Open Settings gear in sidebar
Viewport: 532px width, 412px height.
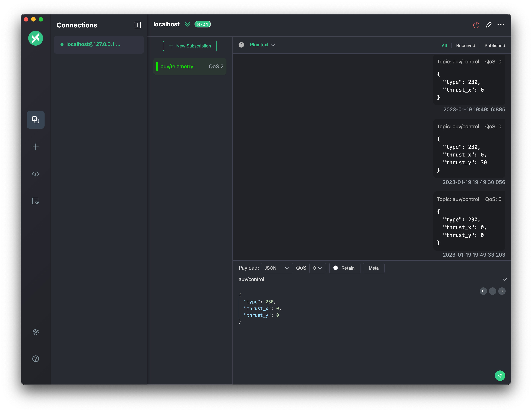[36, 332]
